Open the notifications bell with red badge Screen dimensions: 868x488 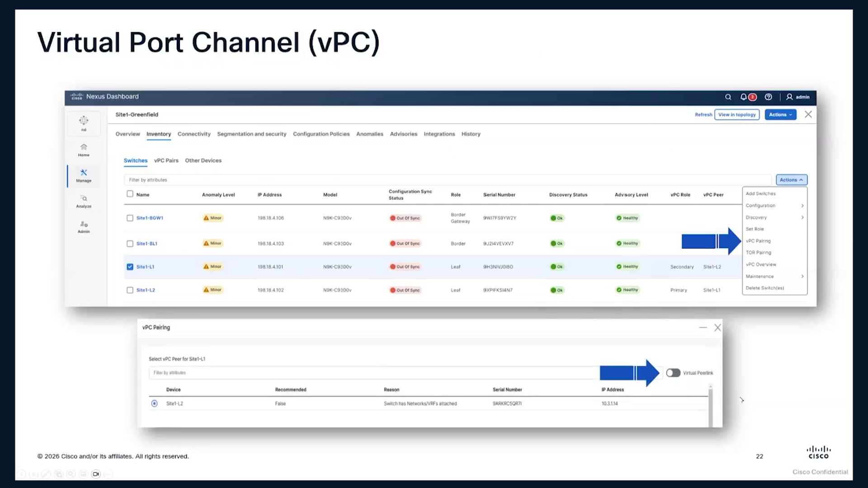(748, 97)
